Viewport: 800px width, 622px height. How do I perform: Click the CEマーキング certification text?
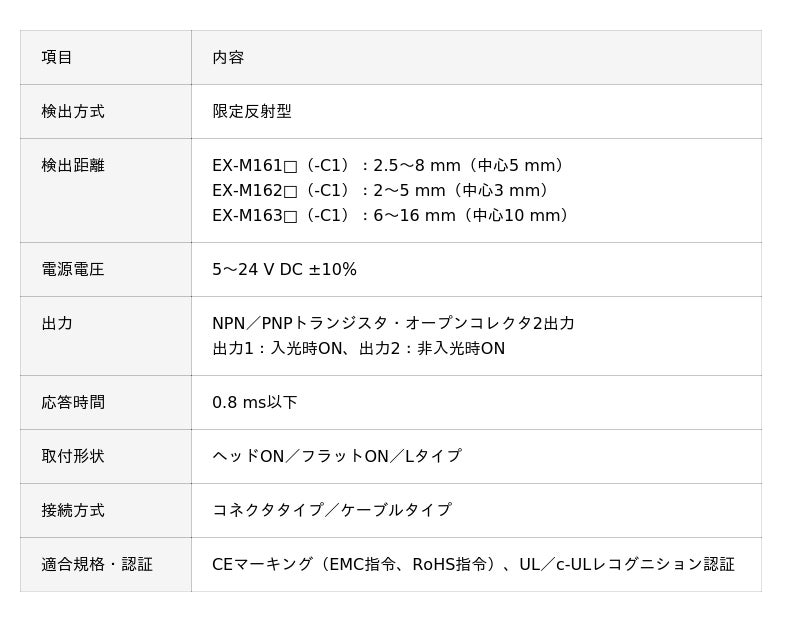click(x=473, y=564)
